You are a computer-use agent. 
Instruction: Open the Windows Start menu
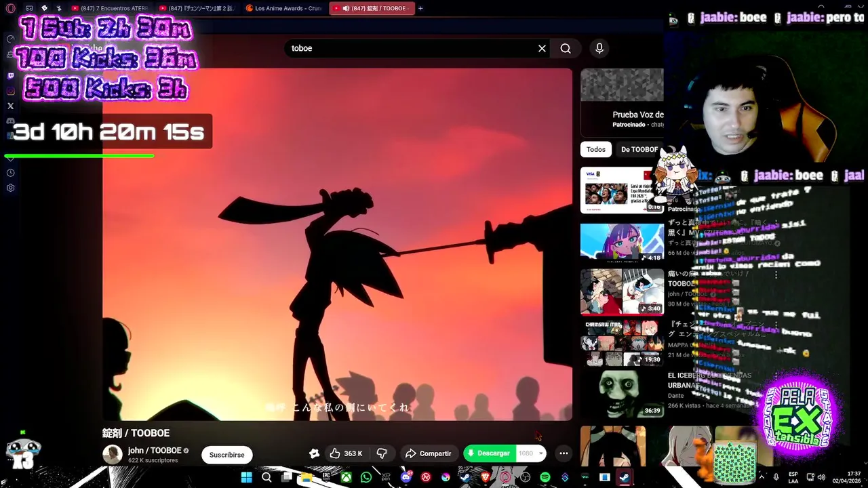(247, 478)
